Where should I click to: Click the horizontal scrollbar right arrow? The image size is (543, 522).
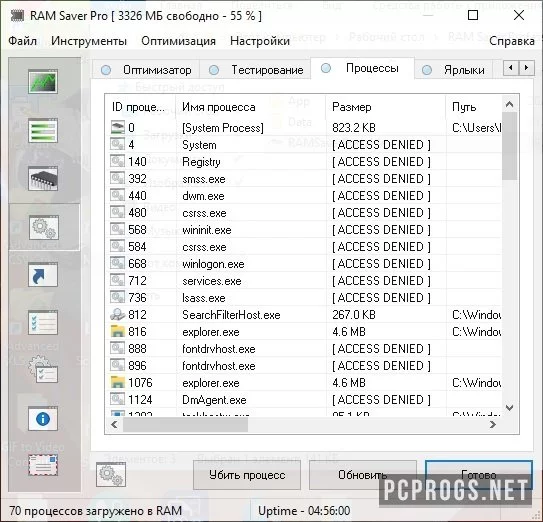[x=492, y=424]
